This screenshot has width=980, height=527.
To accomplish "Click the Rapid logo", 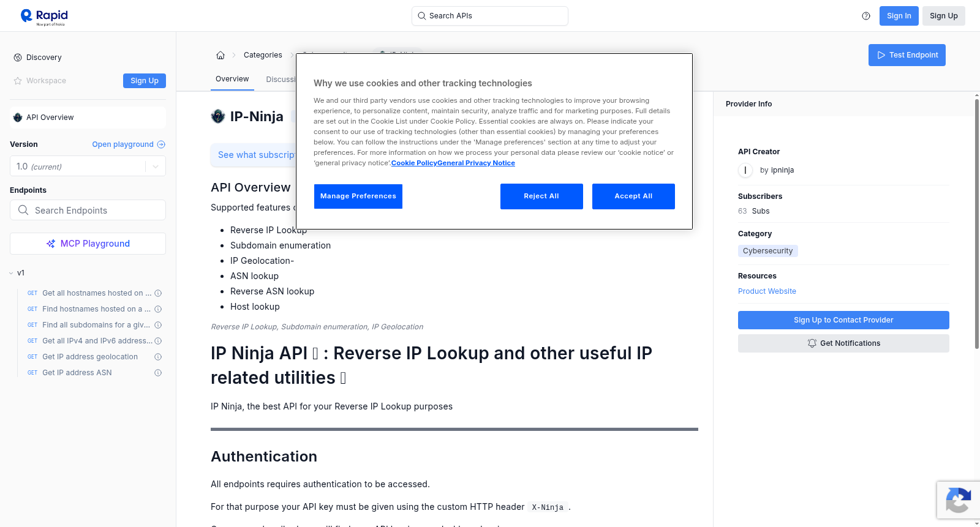I will click(44, 17).
